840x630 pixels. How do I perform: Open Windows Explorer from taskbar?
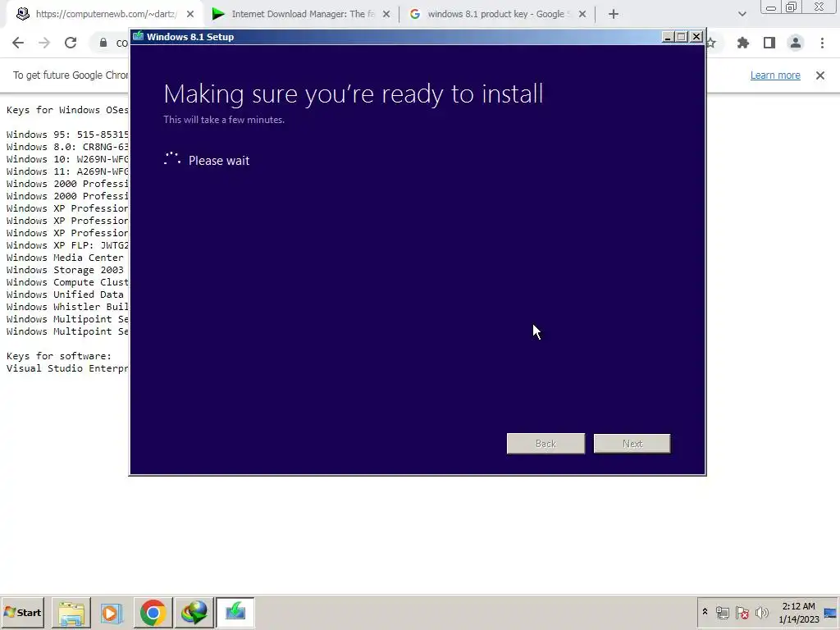[x=71, y=612]
